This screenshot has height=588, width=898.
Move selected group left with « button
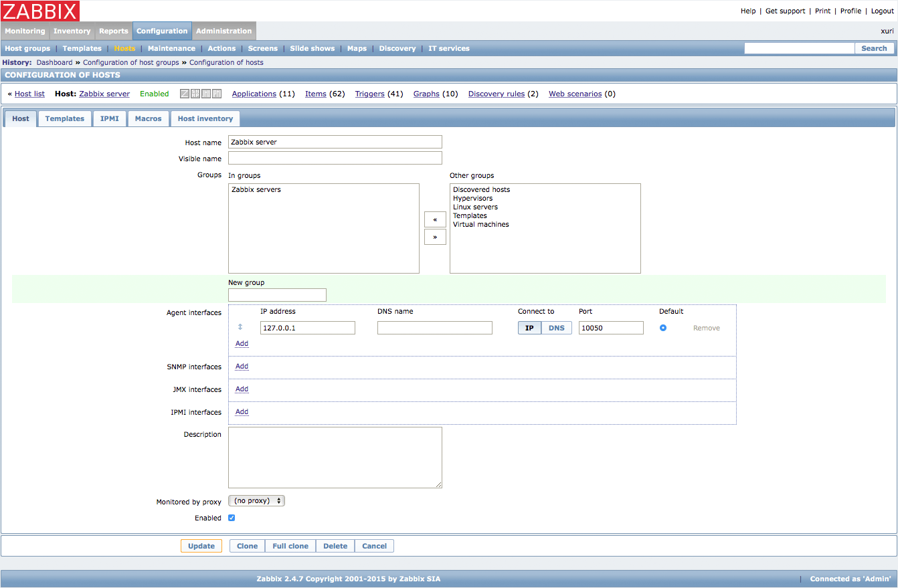(435, 219)
